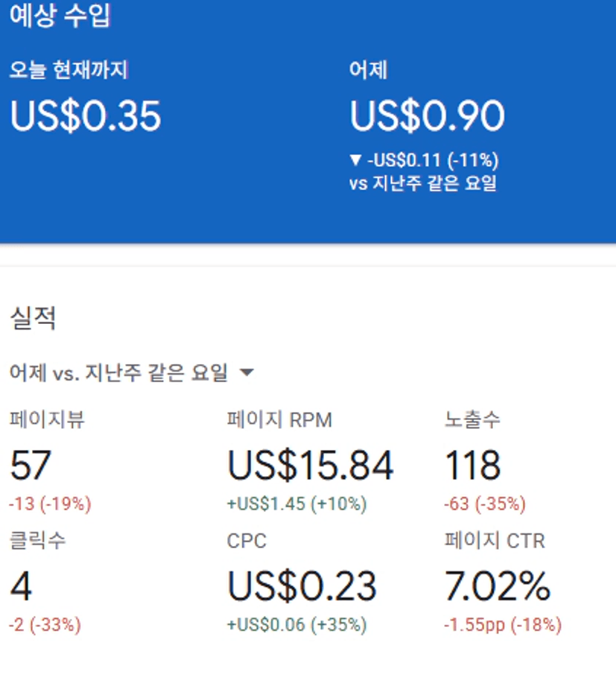Click the 어제 vs. 지난주 같은 요일 comparison label

(x=119, y=372)
